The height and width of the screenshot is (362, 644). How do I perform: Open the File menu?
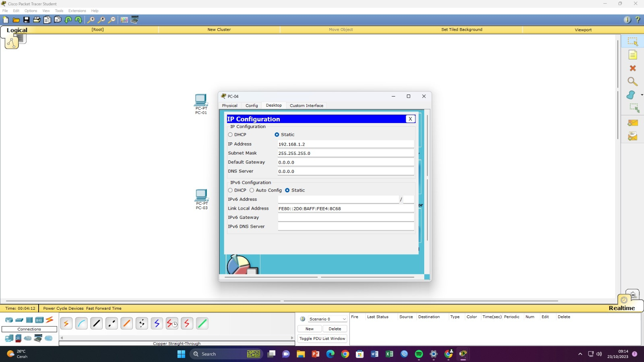pyautogui.click(x=5, y=11)
